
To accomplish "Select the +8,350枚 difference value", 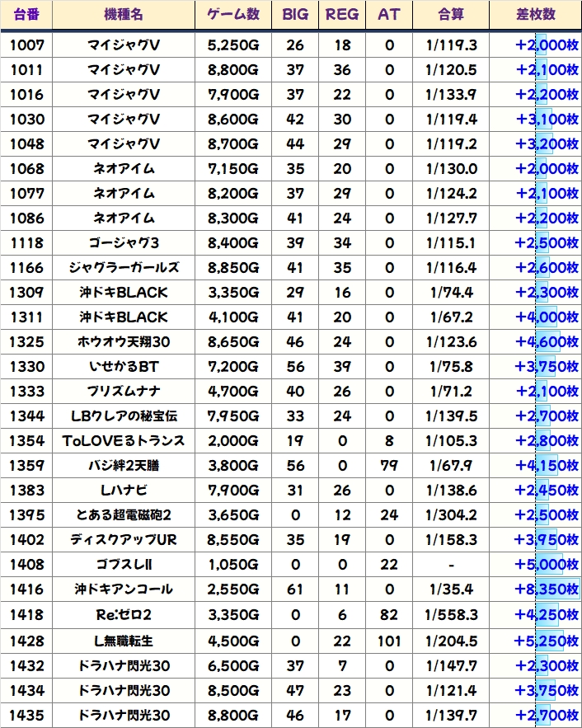I will pos(546,589).
